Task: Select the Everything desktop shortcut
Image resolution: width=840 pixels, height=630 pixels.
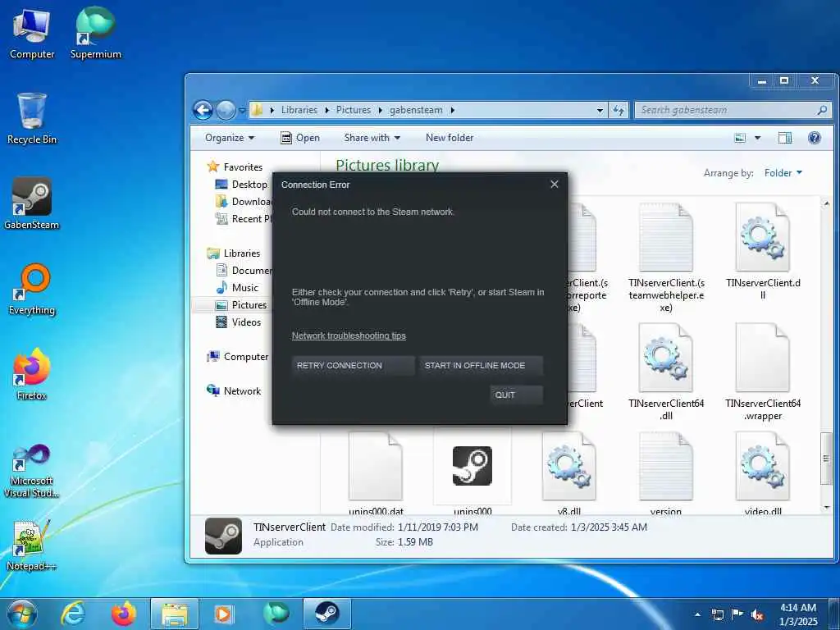Action: 32,290
